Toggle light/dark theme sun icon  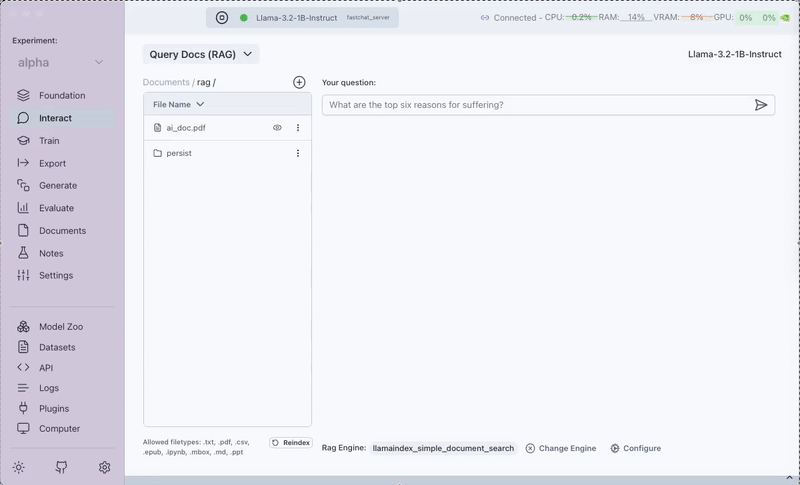[19, 467]
